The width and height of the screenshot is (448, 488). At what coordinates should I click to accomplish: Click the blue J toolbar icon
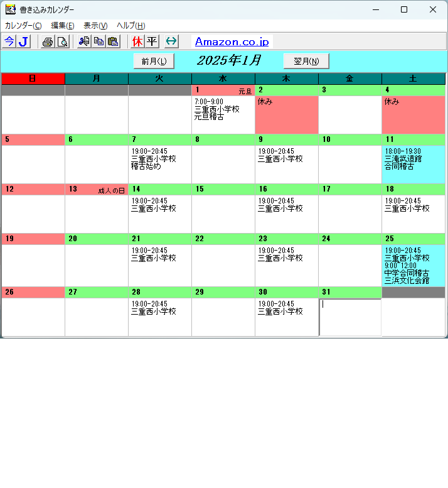(x=23, y=41)
